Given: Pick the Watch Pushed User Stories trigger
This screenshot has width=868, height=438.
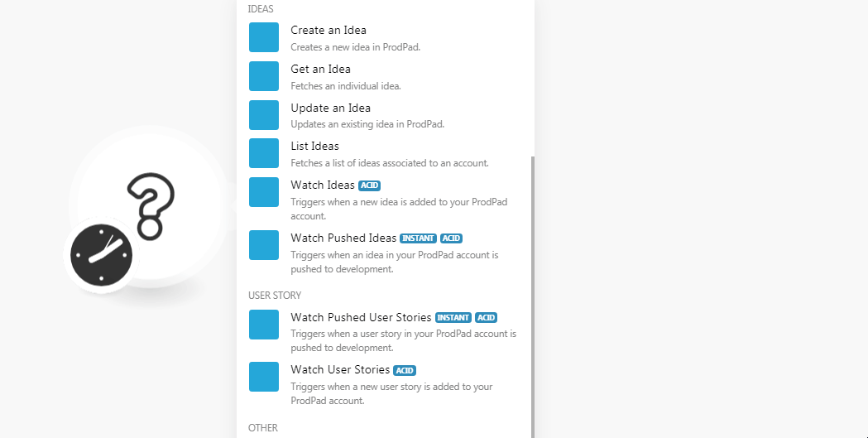Looking at the screenshot, I should 361,318.
